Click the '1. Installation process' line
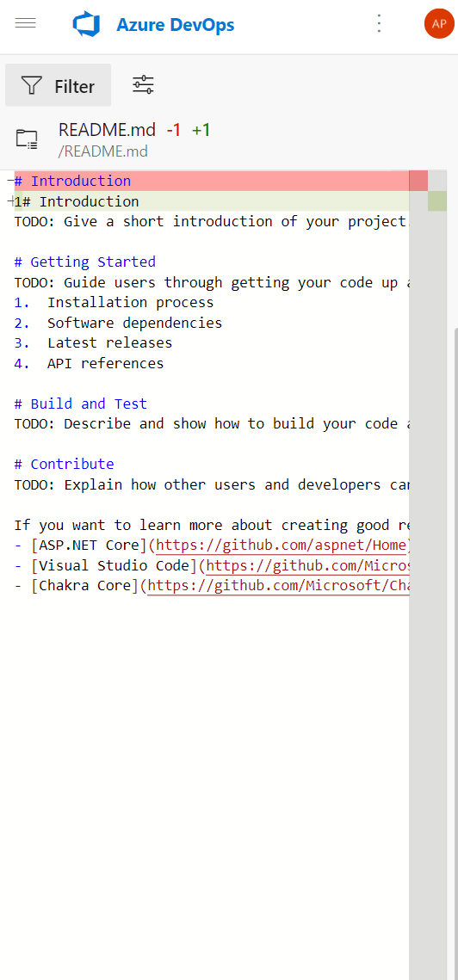 click(x=114, y=303)
